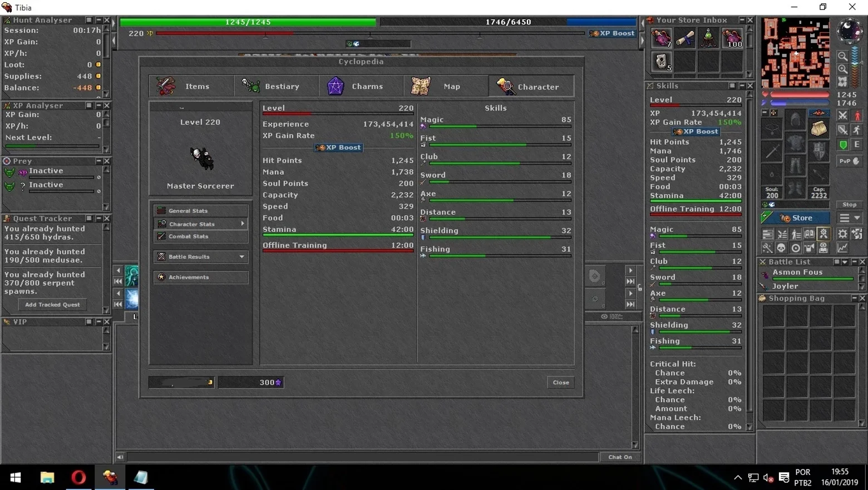The width and height of the screenshot is (868, 490).
Task: Open the beige backpack in inventory
Action: (x=818, y=129)
